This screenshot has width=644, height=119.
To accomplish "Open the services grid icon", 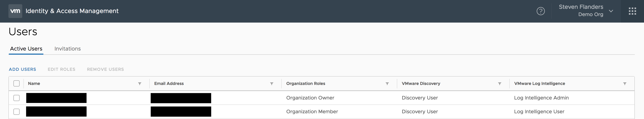I will coord(632,11).
